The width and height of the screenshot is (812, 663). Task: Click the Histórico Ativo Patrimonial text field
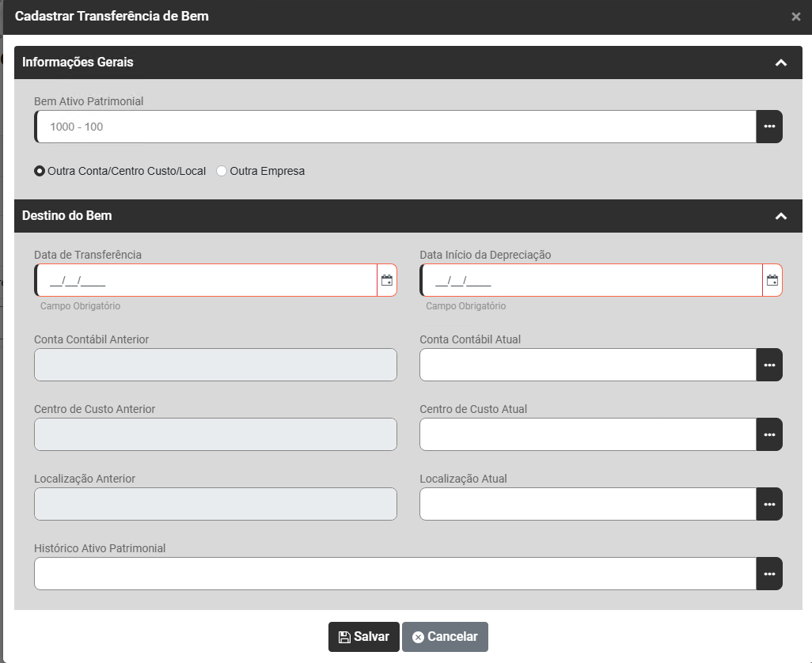(x=396, y=574)
